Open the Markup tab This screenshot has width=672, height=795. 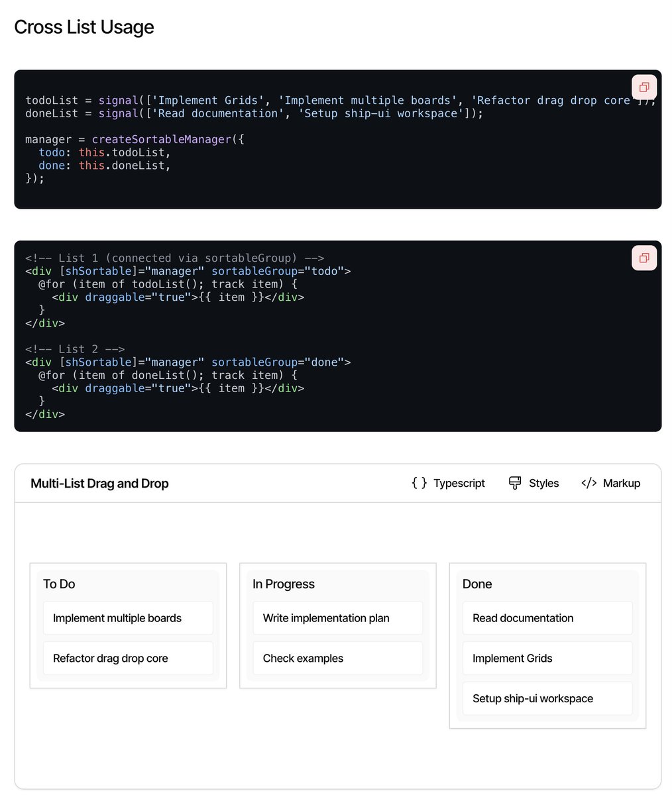click(x=611, y=483)
